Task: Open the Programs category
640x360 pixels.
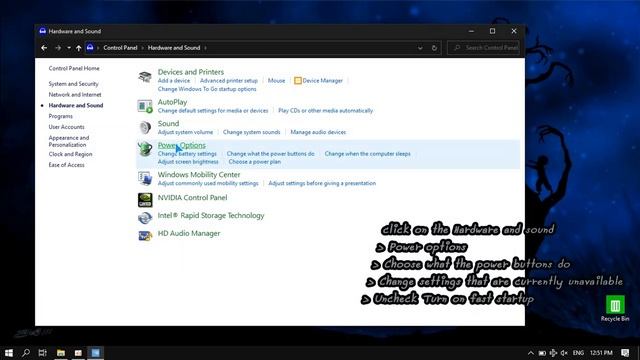Action: coord(60,116)
